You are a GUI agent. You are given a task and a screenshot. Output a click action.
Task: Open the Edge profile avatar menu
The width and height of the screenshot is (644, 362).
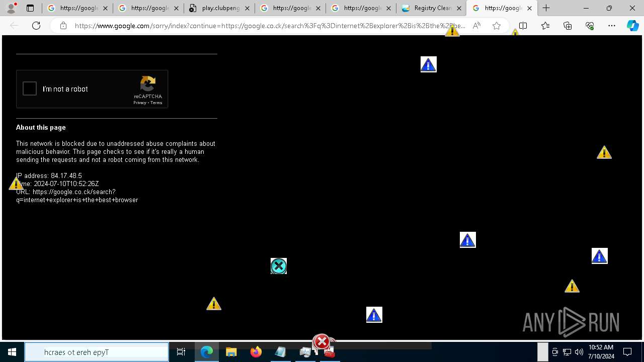[x=11, y=8]
